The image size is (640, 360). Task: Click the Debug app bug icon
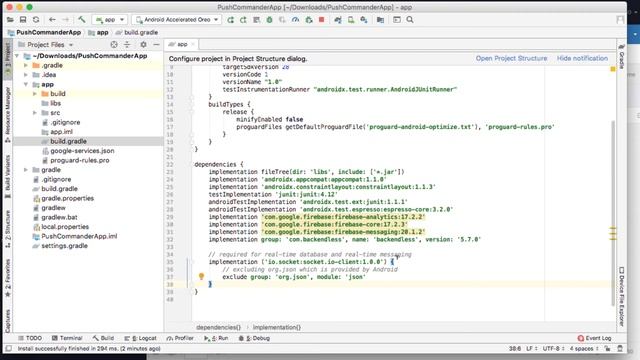[x=269, y=20]
